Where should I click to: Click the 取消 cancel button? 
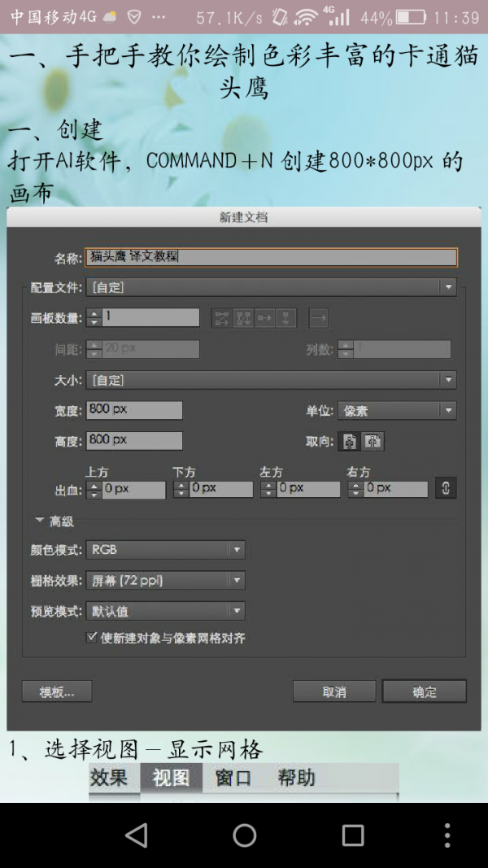click(x=334, y=691)
